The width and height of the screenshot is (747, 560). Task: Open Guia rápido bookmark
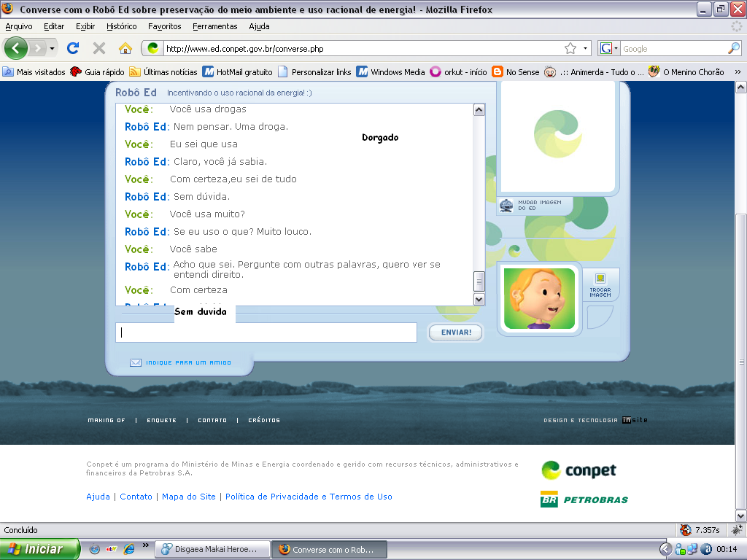click(97, 72)
